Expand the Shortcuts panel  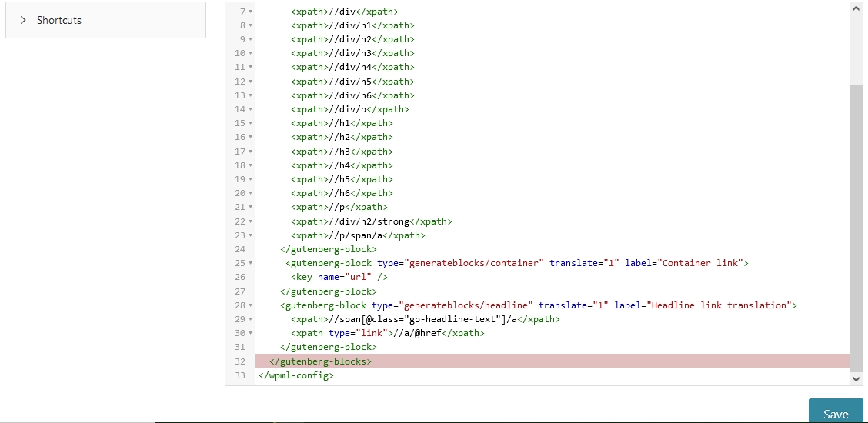point(105,21)
